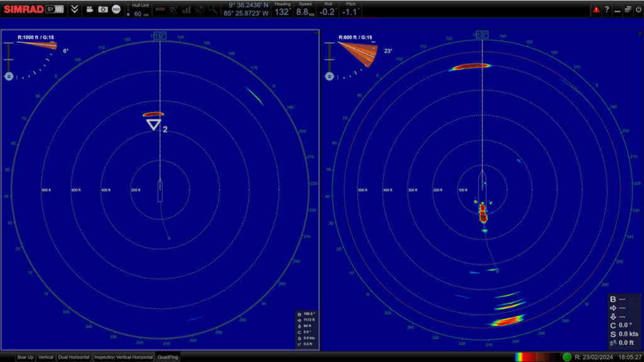Toggle raw data recording with REC button
Viewport: 644px width, 362px height.
[116, 9]
